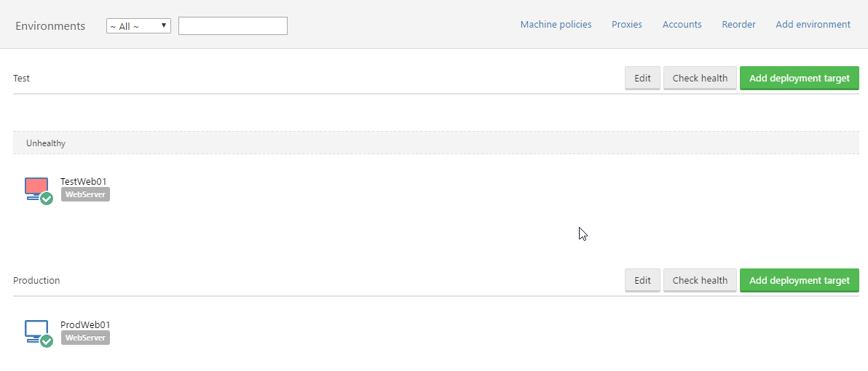This screenshot has width=868, height=371.
Task: Check health of the Production environment
Action: tap(700, 280)
